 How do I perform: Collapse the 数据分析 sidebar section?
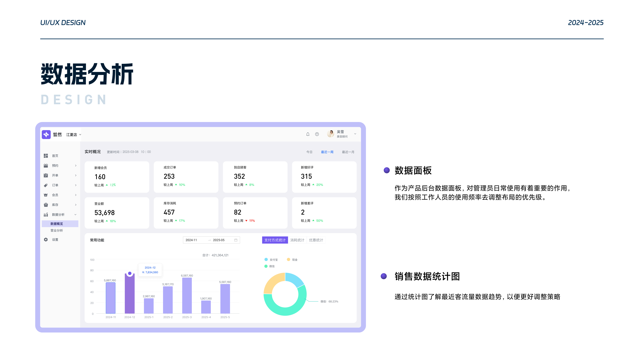[x=75, y=215]
